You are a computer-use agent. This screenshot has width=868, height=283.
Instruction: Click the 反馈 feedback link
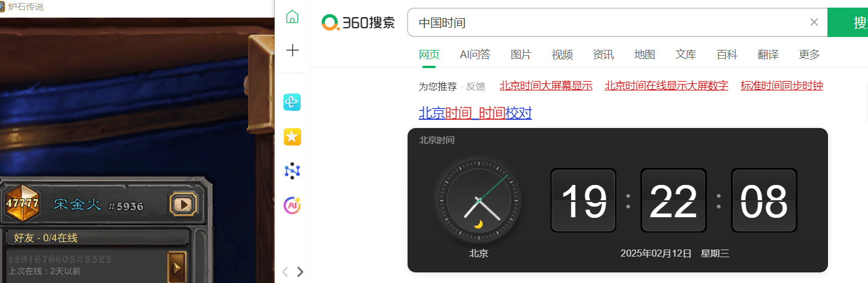coord(476,86)
